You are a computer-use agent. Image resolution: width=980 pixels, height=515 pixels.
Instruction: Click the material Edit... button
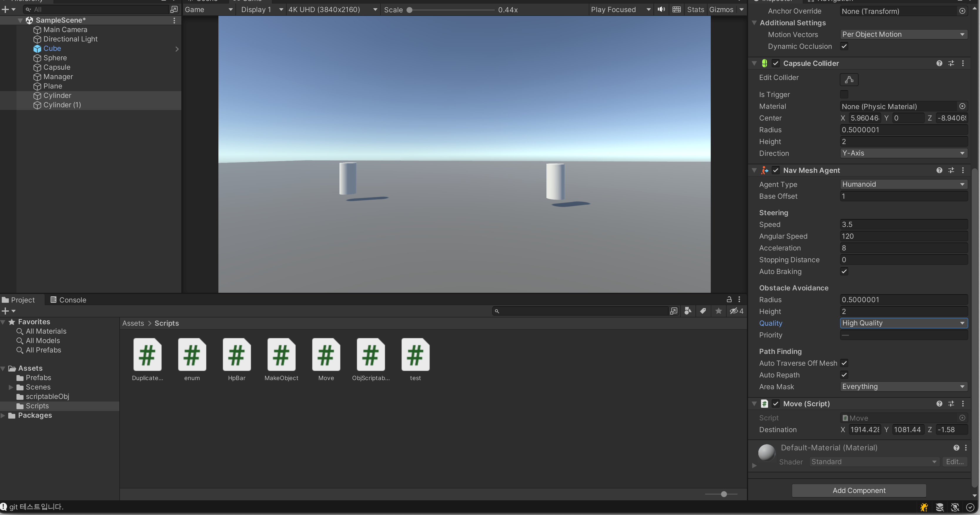point(954,462)
